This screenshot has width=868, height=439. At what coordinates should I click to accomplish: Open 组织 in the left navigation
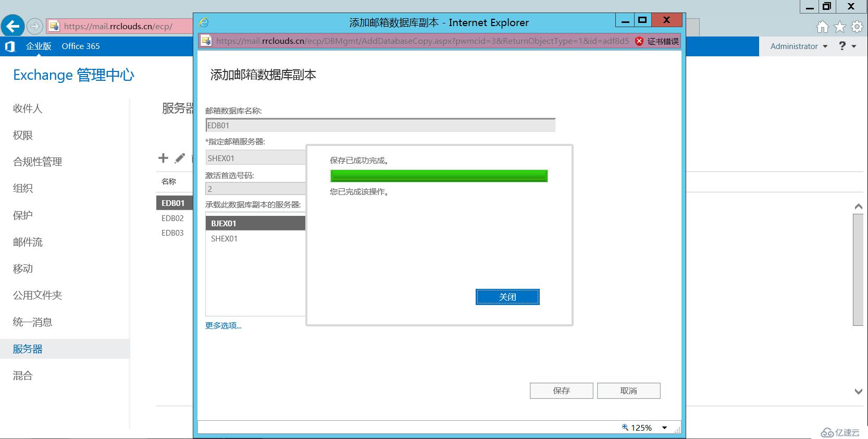point(23,188)
